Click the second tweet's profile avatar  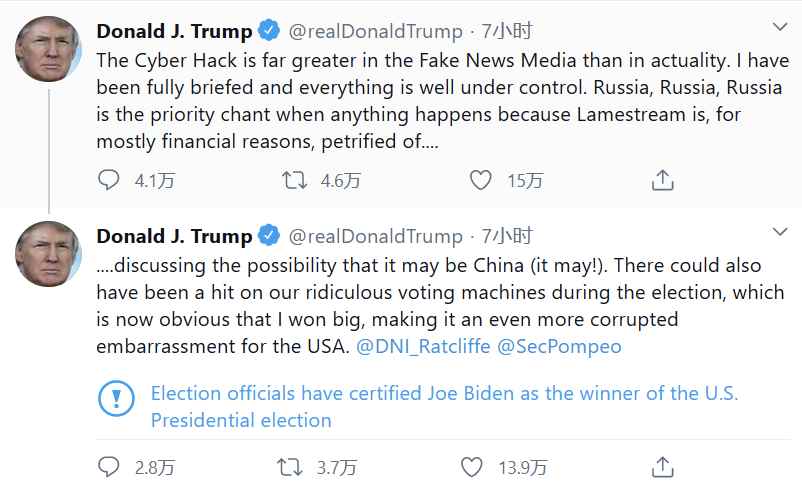48,254
